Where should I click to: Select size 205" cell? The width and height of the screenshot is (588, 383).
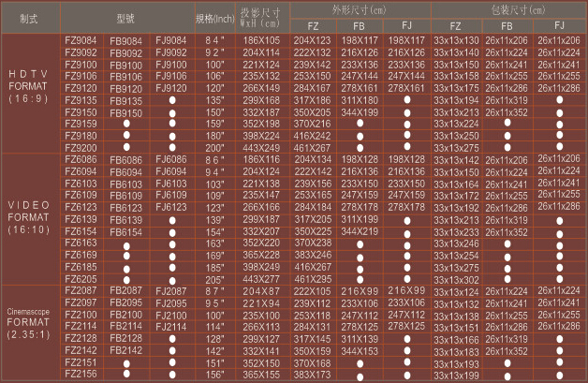coord(214,280)
